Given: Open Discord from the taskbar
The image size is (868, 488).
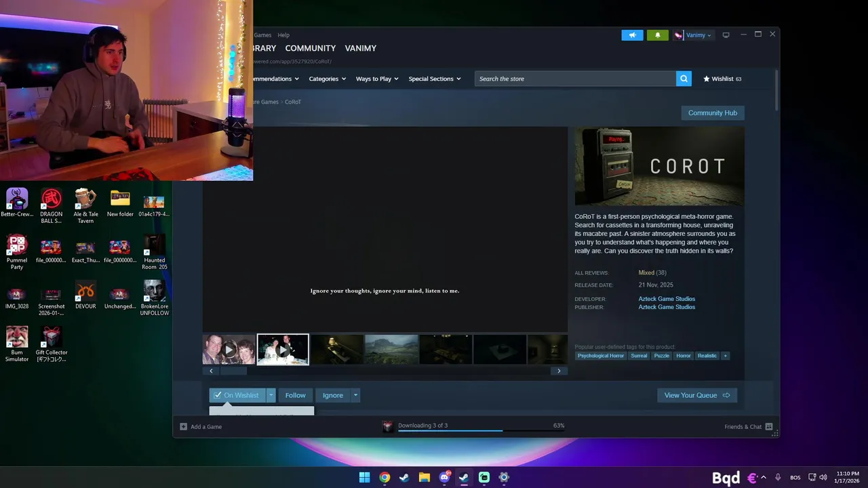Looking at the screenshot, I should coord(444,477).
